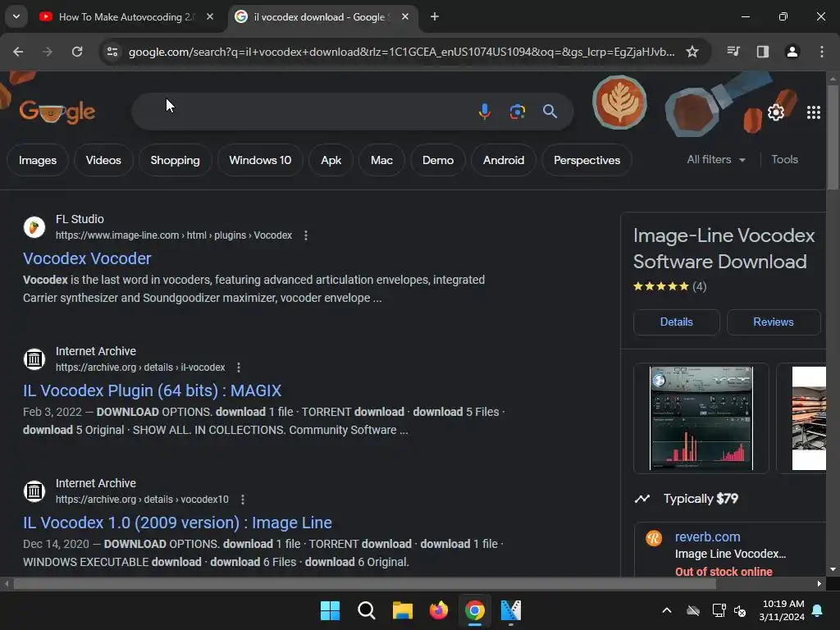Start voice search with the microphone
Viewport: 840px width, 630px height.
click(x=484, y=112)
